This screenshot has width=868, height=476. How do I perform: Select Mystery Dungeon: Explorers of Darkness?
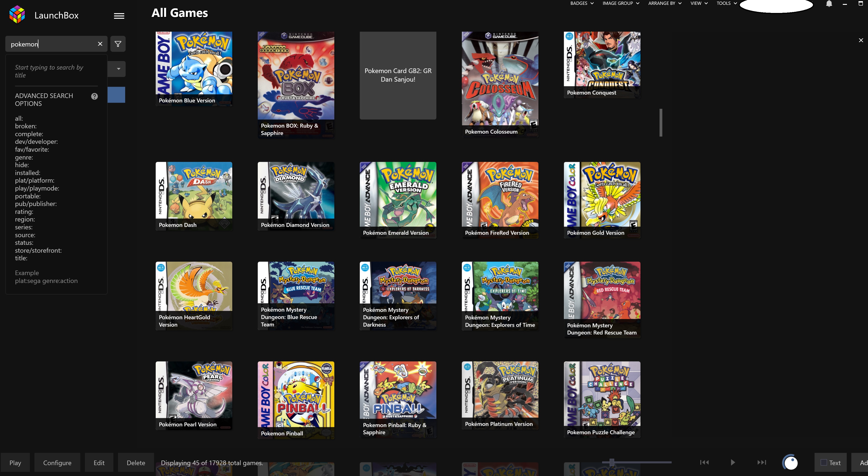(398, 296)
